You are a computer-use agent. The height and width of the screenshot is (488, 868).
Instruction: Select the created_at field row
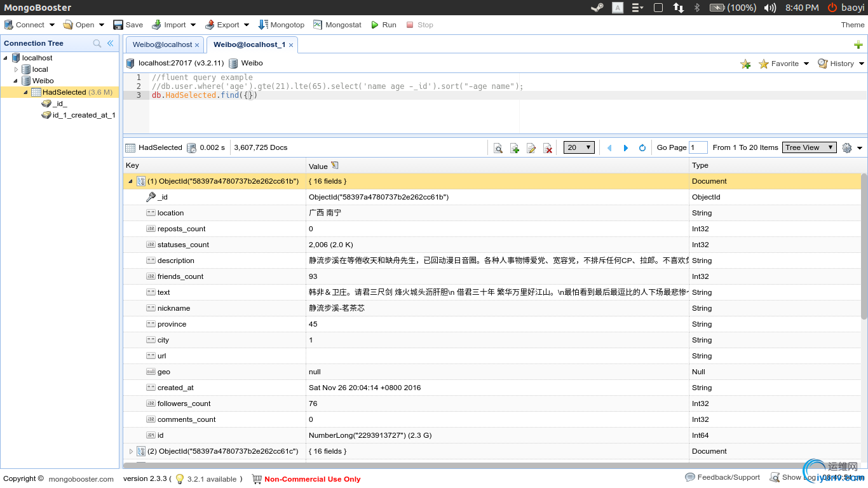492,388
